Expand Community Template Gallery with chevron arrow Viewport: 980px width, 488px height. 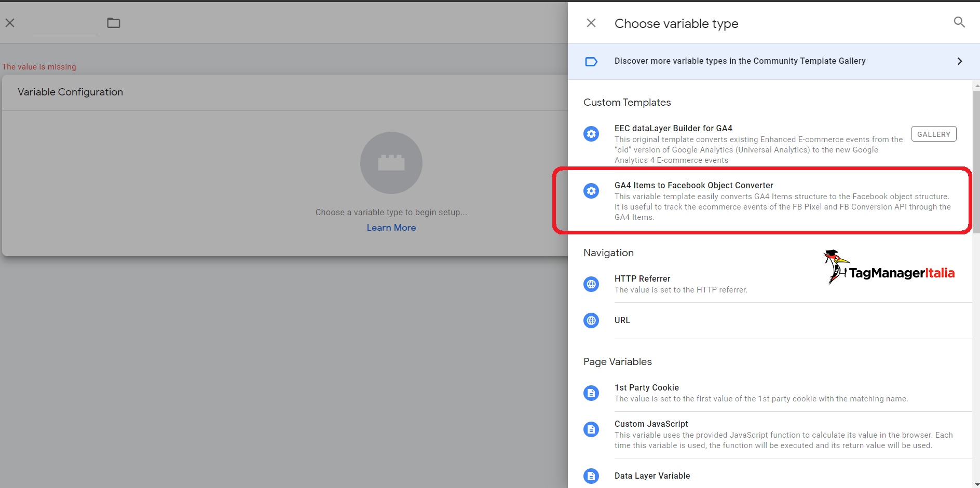959,61
